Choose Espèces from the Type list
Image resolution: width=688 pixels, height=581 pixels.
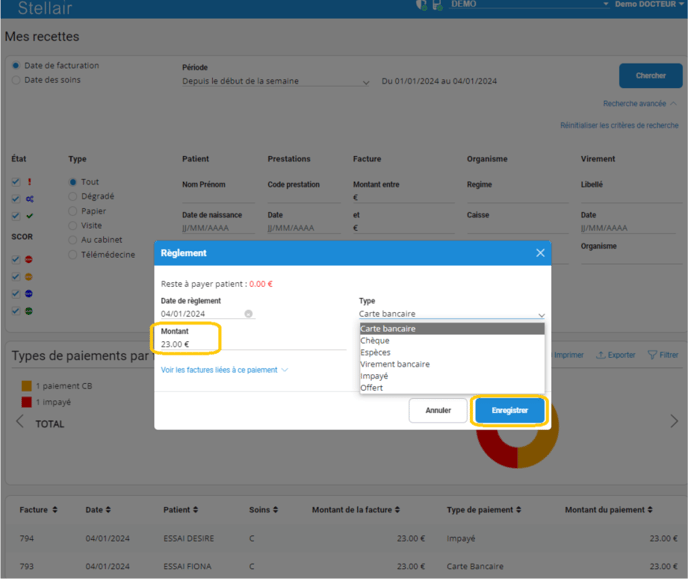click(376, 353)
